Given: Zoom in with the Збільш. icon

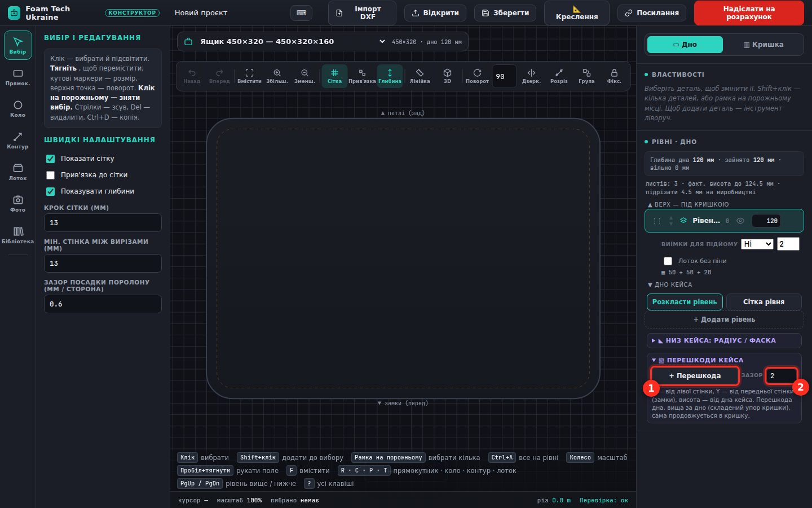Looking at the screenshot, I should [x=277, y=76].
